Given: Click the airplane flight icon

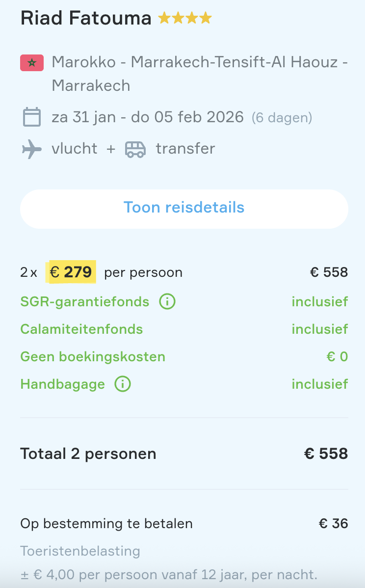Looking at the screenshot, I should (32, 149).
